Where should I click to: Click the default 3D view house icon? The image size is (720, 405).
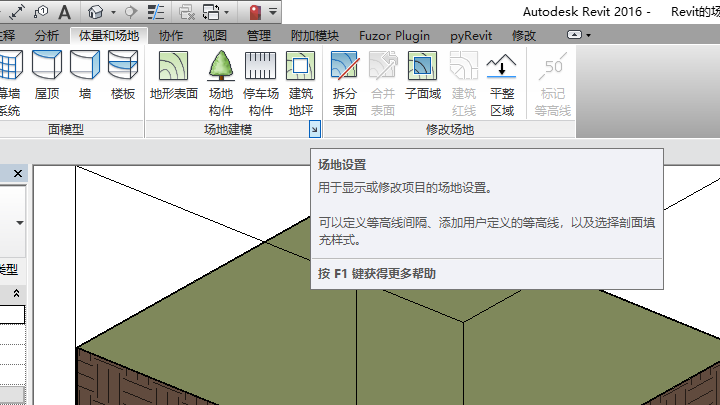click(96, 12)
